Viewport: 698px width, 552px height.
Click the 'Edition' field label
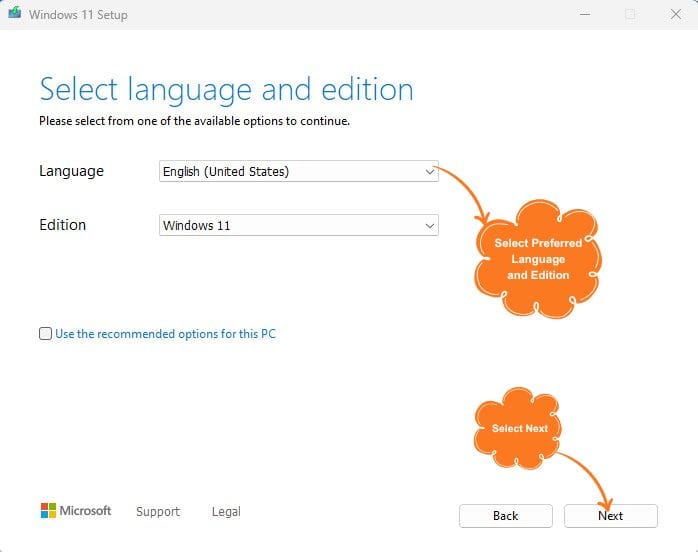62,225
